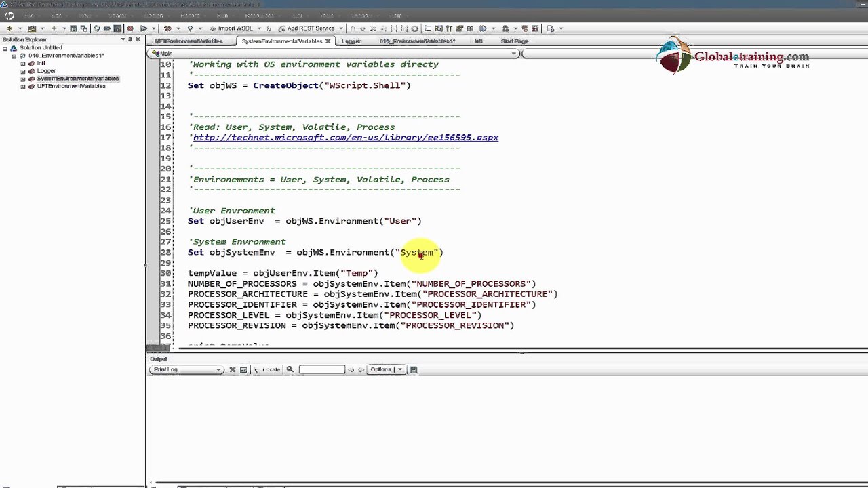Click the next result arrow in Output search
The image size is (868, 488).
361,369
